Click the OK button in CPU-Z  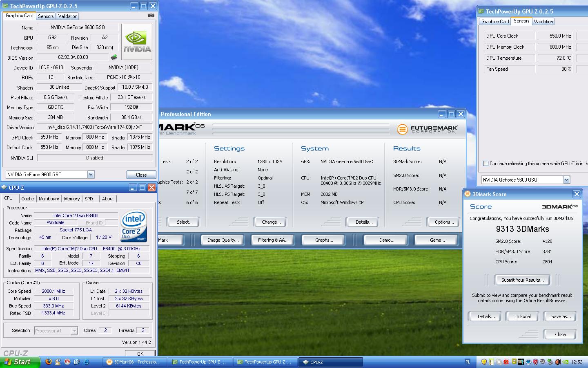coord(140,353)
